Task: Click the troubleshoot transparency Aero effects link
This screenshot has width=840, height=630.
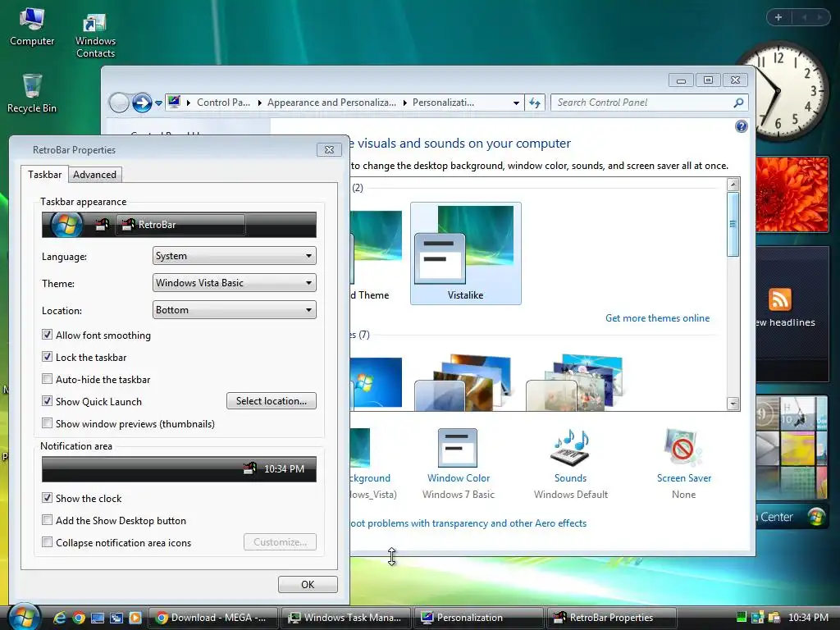Action: pos(468,523)
